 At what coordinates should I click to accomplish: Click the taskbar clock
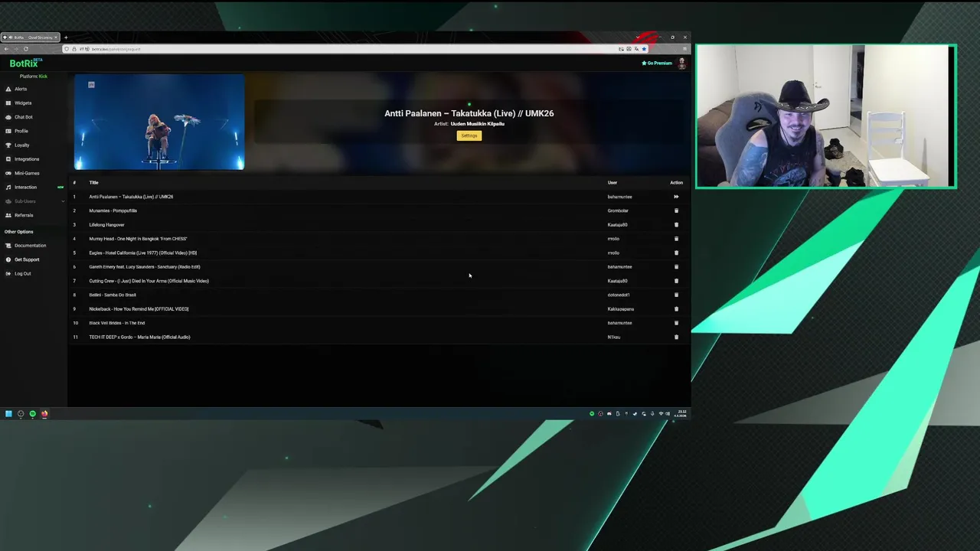coord(681,413)
